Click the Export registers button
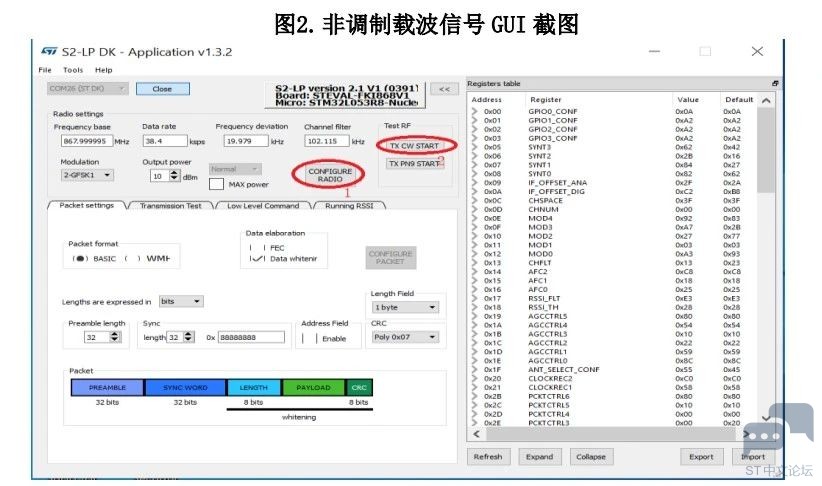 pyautogui.click(x=701, y=457)
